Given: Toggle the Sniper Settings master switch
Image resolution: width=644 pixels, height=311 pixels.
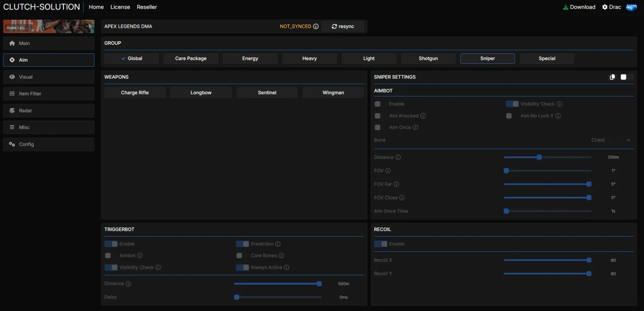Looking at the screenshot, I should (627, 77).
